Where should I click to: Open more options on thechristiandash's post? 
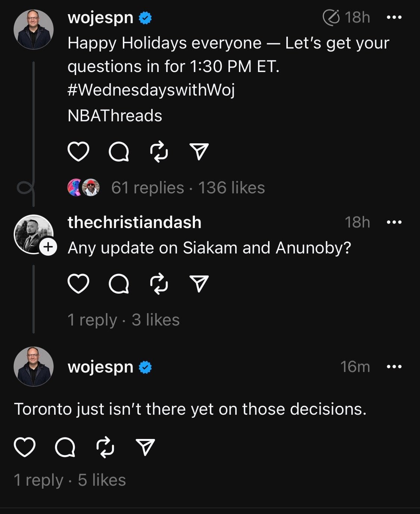(394, 222)
